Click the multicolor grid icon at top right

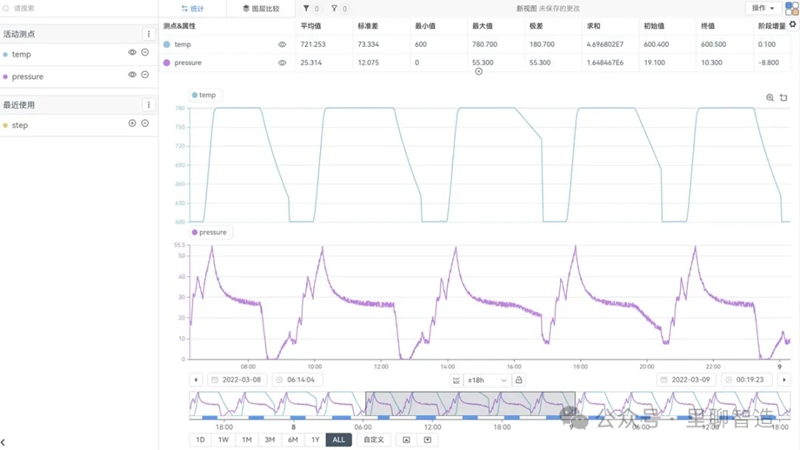click(792, 9)
